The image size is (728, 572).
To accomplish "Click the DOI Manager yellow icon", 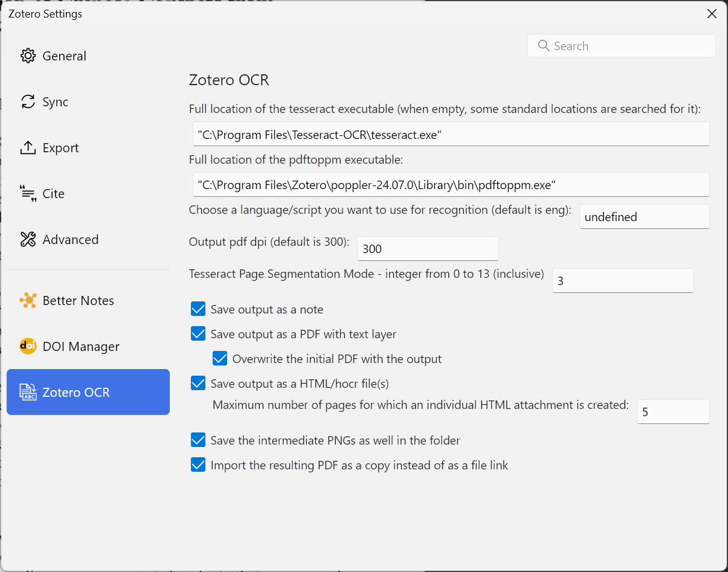I will (28, 347).
